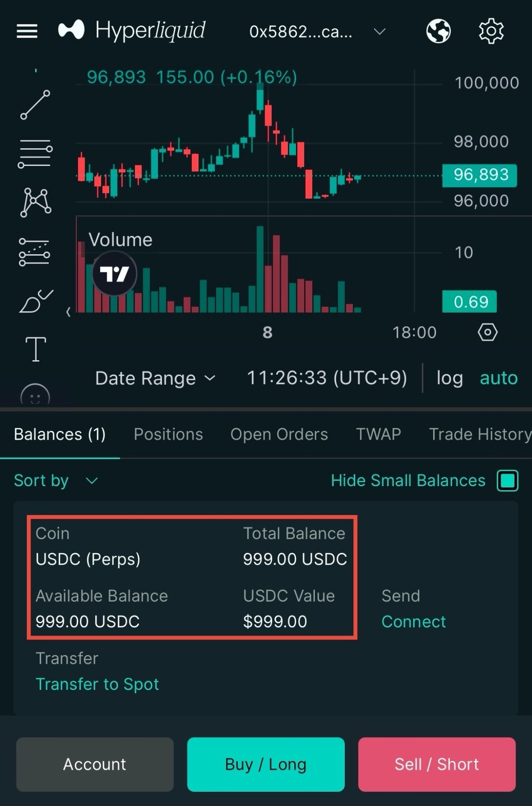Toggle log scale on the chart
This screenshot has height=806, width=532.
[x=450, y=378]
